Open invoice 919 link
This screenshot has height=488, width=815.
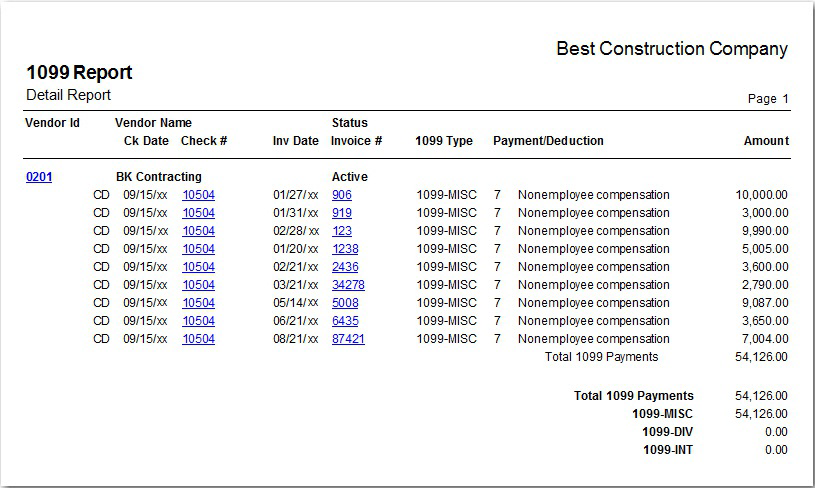341,213
